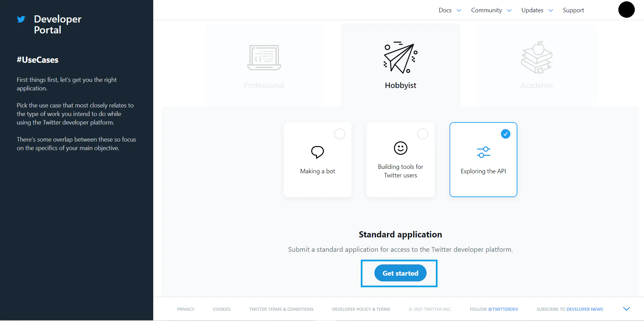Open the Docs menu
Screen dimensions: 644x321
tap(445, 10)
